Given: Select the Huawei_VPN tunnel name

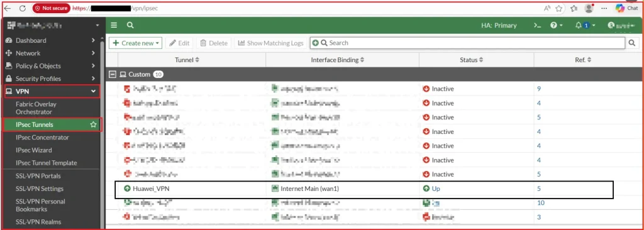Looking at the screenshot, I should pyautogui.click(x=151, y=189).
